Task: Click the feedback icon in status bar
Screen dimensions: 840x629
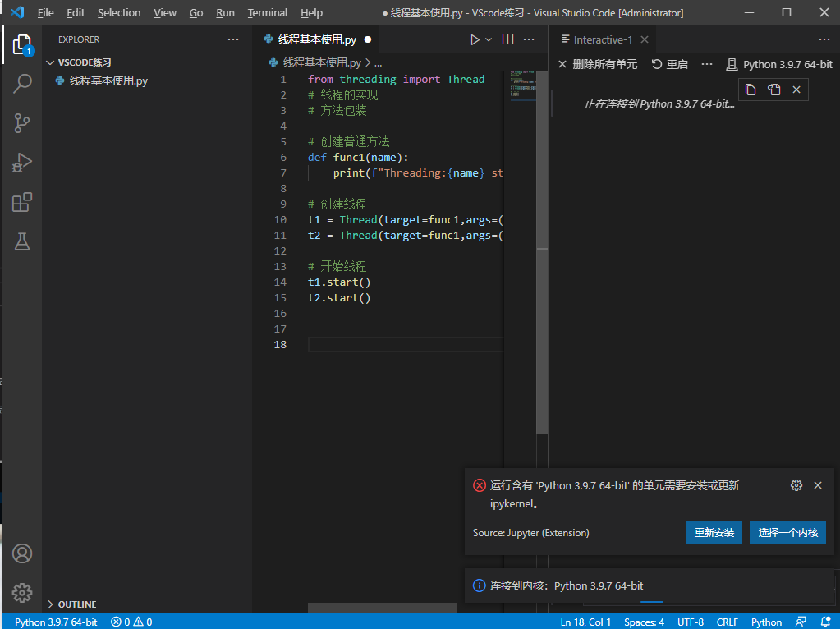Action: [x=801, y=622]
